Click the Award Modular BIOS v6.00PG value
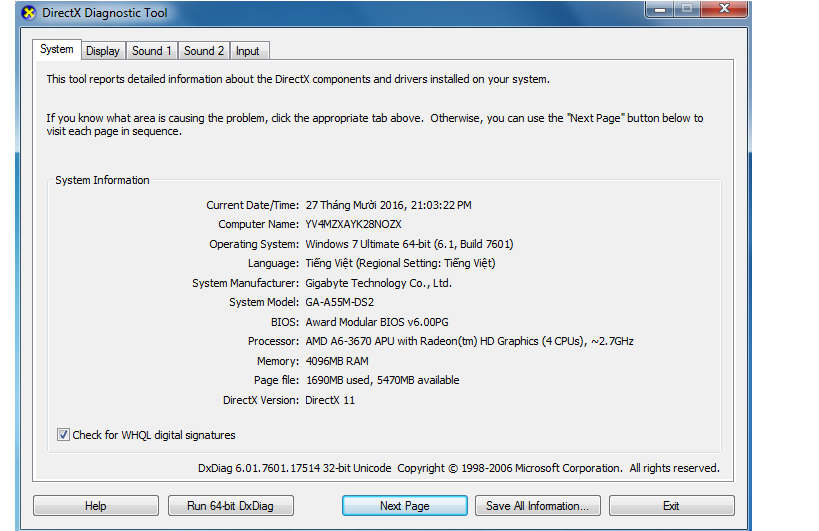The height and width of the screenshot is (531, 819). pos(377,322)
